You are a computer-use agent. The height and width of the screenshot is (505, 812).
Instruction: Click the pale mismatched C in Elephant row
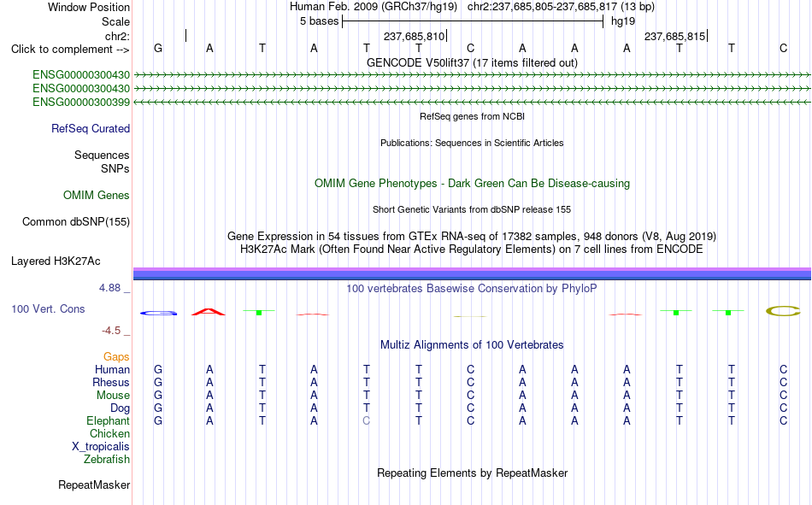[x=366, y=420]
